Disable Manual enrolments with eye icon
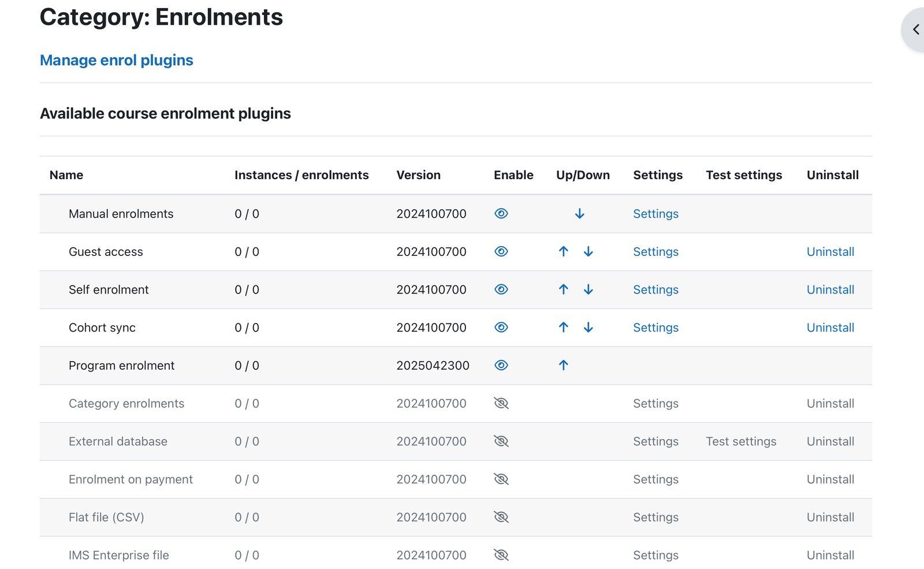924x569 pixels. coord(501,214)
